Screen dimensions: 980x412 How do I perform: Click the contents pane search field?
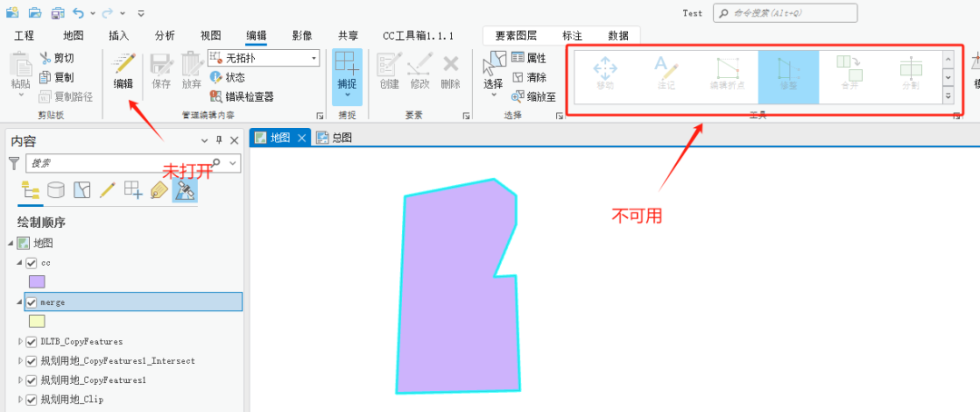click(125, 163)
